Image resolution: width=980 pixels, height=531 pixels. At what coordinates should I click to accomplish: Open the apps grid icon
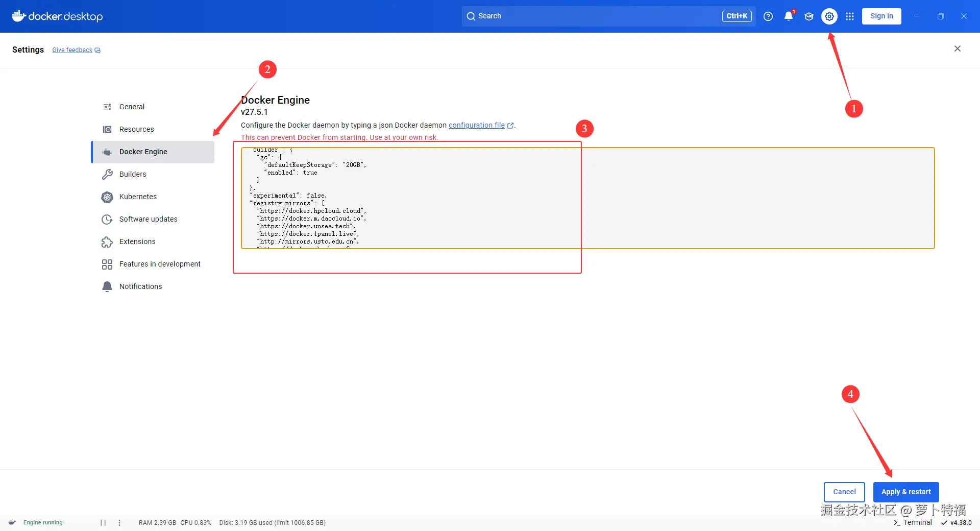click(850, 16)
